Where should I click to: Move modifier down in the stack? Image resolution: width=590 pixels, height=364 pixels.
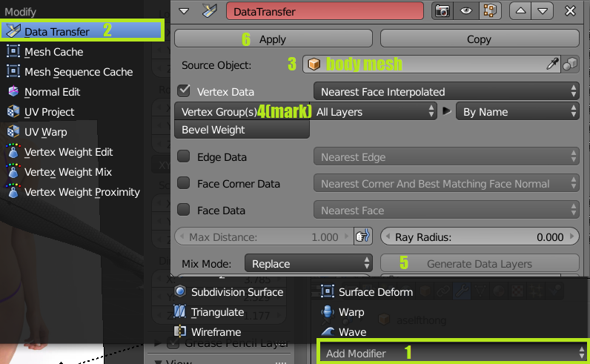pyautogui.click(x=543, y=11)
